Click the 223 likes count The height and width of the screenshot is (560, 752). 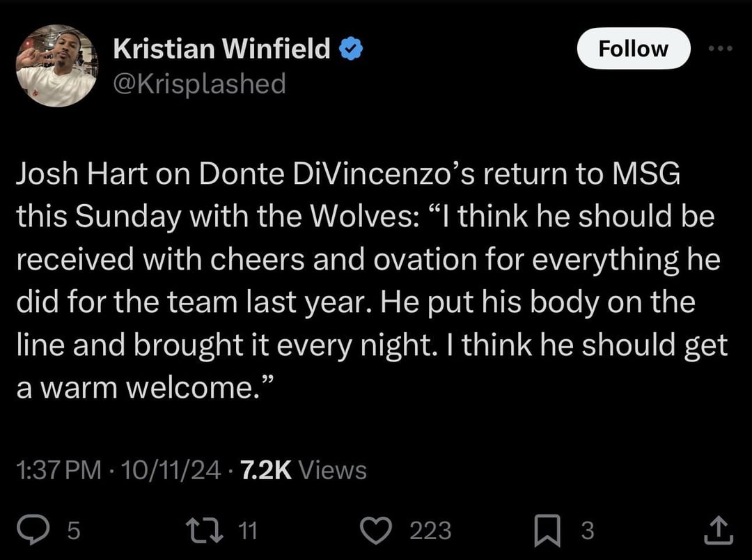(430, 531)
